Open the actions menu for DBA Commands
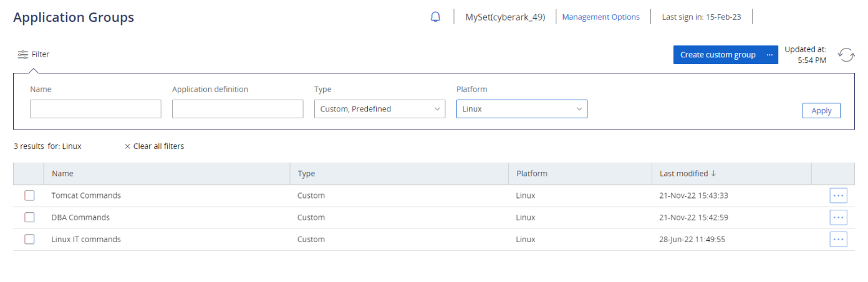Viewport: 868px width, 282px height. (838, 217)
